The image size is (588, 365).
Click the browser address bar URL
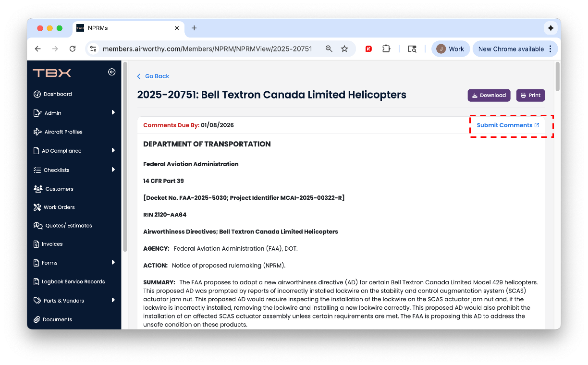207,49
